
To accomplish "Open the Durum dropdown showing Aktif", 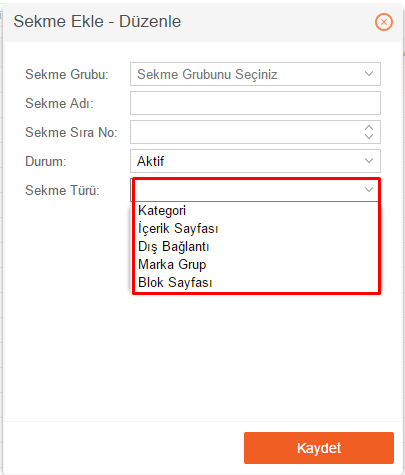I will click(x=255, y=161).
